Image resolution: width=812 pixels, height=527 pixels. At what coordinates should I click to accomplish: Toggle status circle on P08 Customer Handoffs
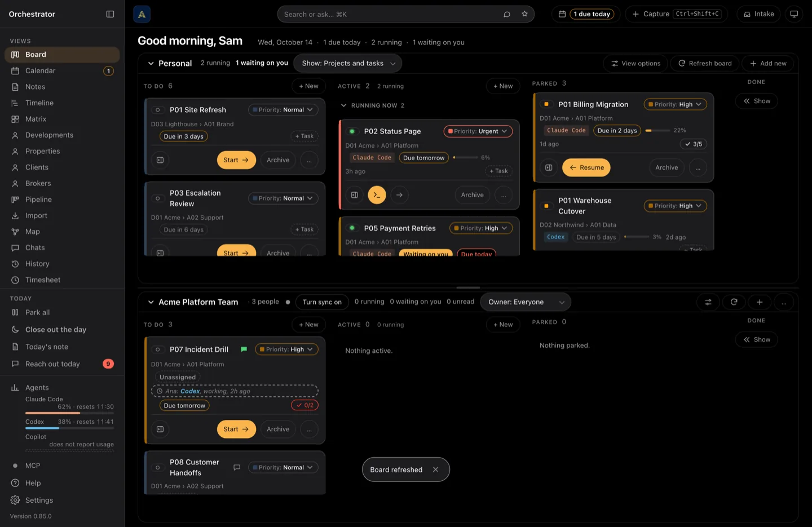pyautogui.click(x=158, y=467)
